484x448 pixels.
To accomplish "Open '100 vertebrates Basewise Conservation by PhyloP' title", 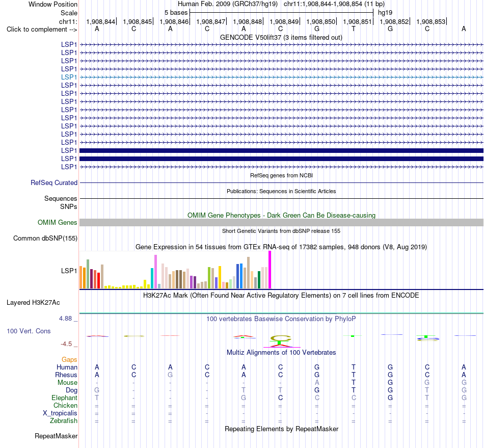I will 281,319.
